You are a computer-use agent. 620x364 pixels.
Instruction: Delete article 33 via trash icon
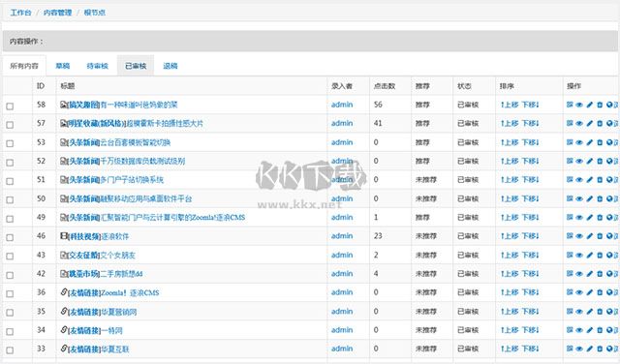[x=600, y=349]
